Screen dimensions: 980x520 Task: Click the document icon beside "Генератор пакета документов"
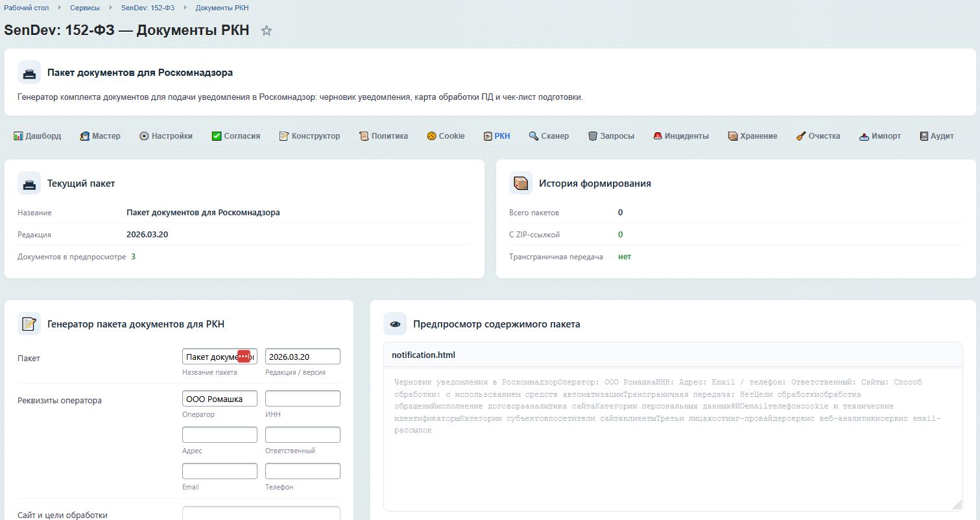(29, 323)
